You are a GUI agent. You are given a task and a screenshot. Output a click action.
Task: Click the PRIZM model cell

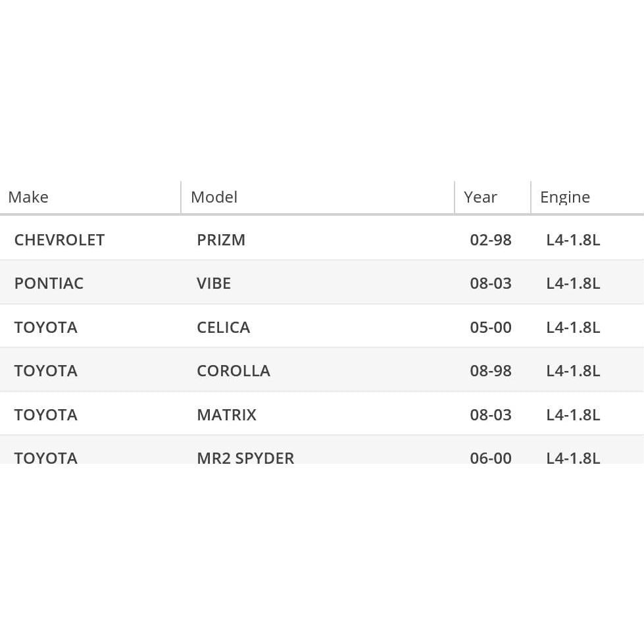[x=221, y=240]
